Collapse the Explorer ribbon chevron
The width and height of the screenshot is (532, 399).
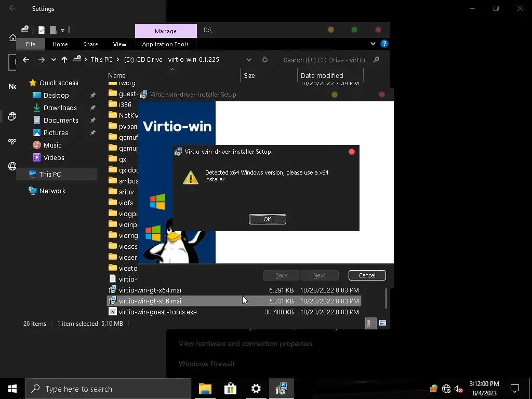coord(373,44)
